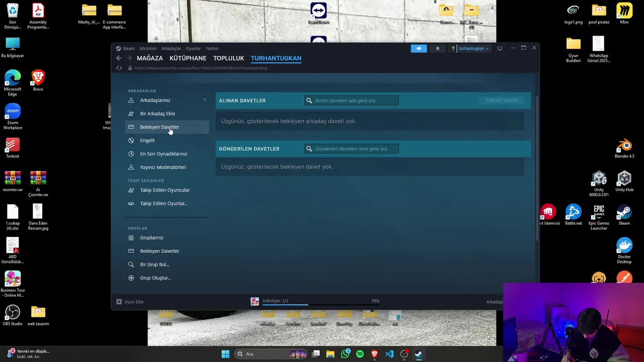Screen dimensions: 644x362
Task: Open WhatsApp from the taskbar
Action: point(345,354)
